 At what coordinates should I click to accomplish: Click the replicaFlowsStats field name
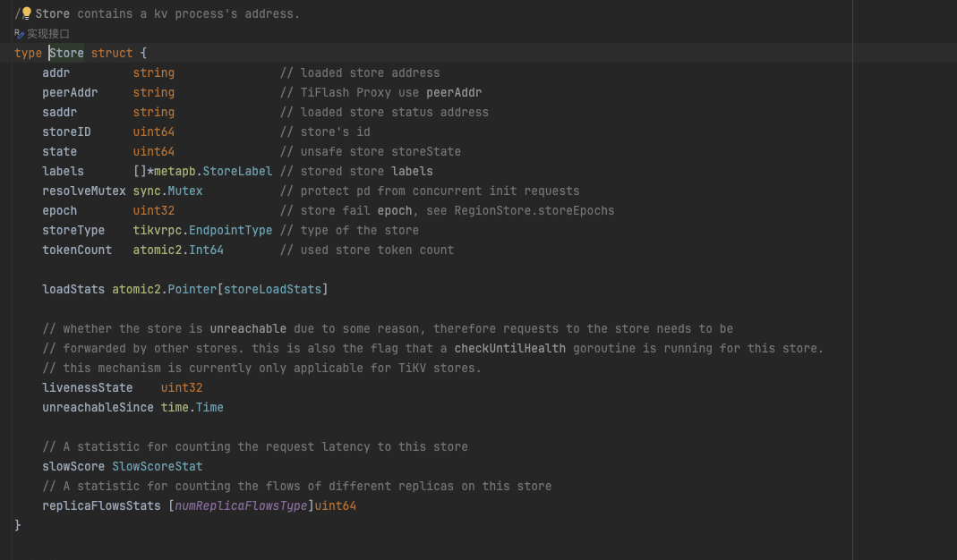pyautogui.click(x=101, y=505)
